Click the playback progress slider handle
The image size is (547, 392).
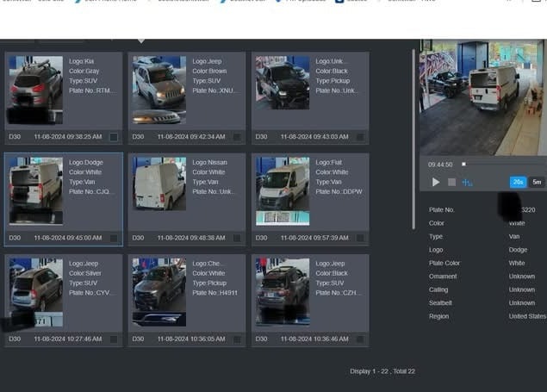click(x=463, y=164)
